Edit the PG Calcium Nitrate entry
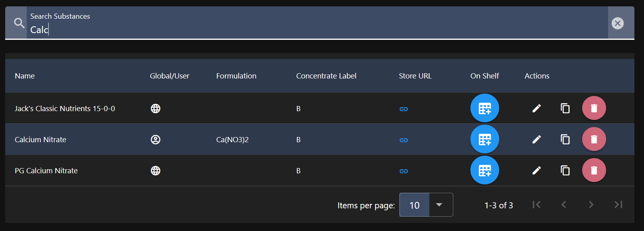This screenshot has height=231, width=644. pos(536,170)
